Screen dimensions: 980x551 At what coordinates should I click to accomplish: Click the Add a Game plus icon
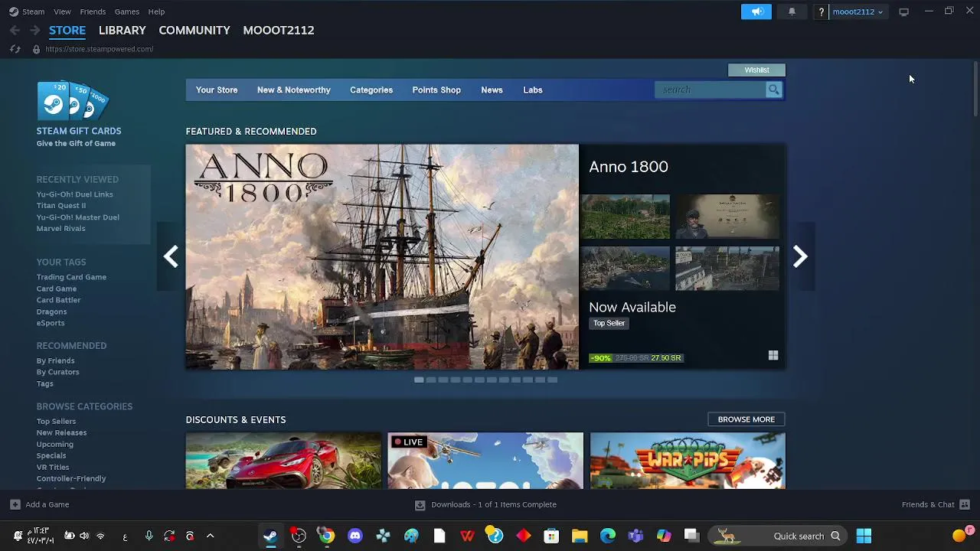(15, 504)
